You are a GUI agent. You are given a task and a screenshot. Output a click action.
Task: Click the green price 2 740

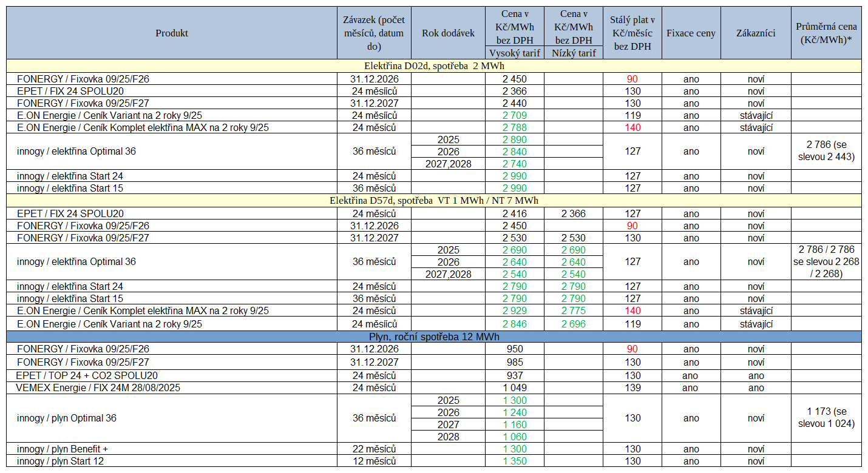click(514, 164)
